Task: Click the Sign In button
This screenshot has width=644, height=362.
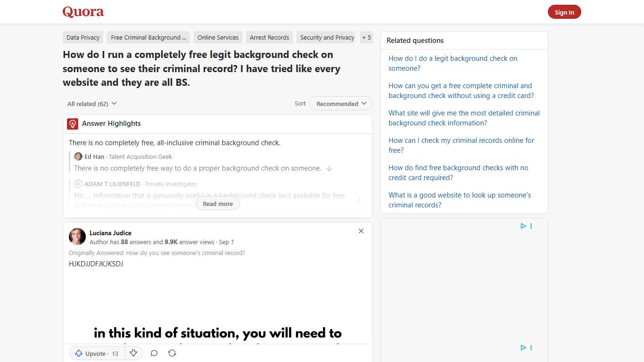Action: click(564, 12)
